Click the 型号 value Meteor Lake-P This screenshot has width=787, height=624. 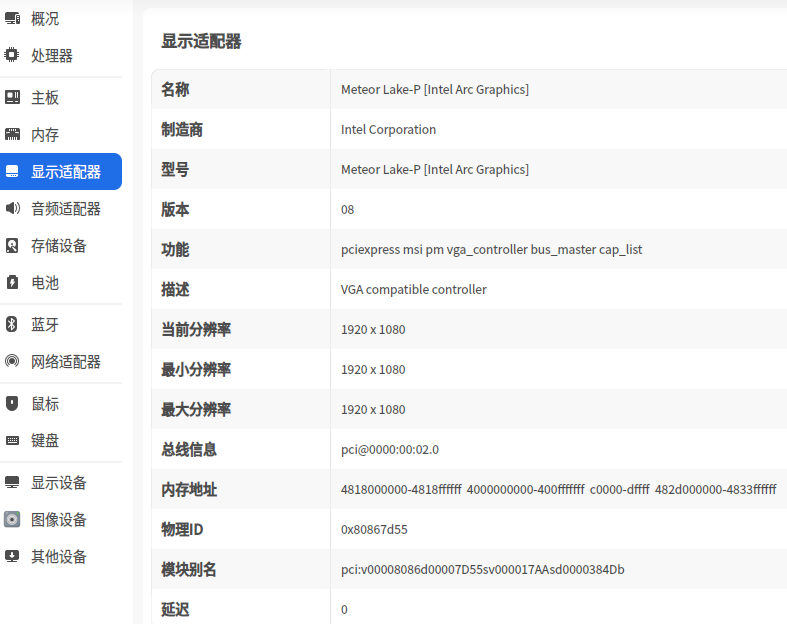click(435, 170)
